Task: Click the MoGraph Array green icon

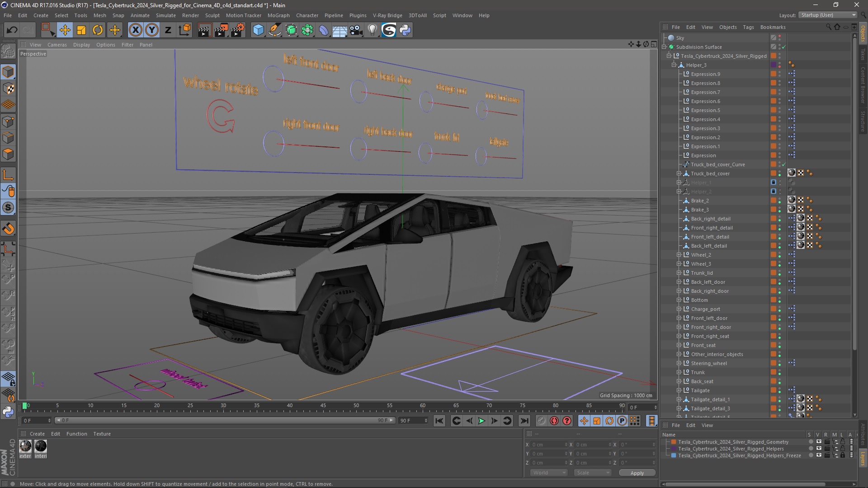Action: click(307, 30)
